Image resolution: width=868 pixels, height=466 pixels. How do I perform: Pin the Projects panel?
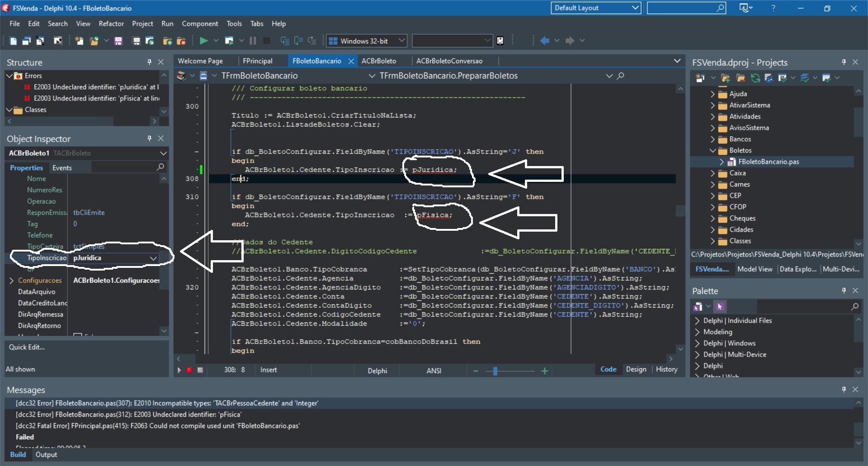(x=844, y=62)
